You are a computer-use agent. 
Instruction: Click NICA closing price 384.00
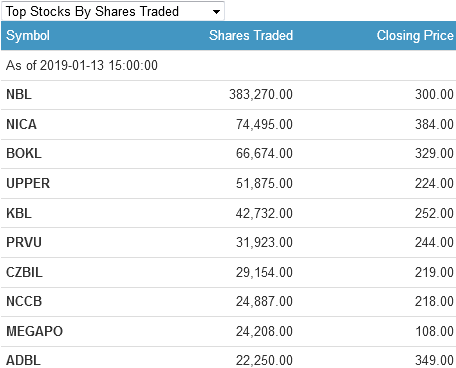434,124
